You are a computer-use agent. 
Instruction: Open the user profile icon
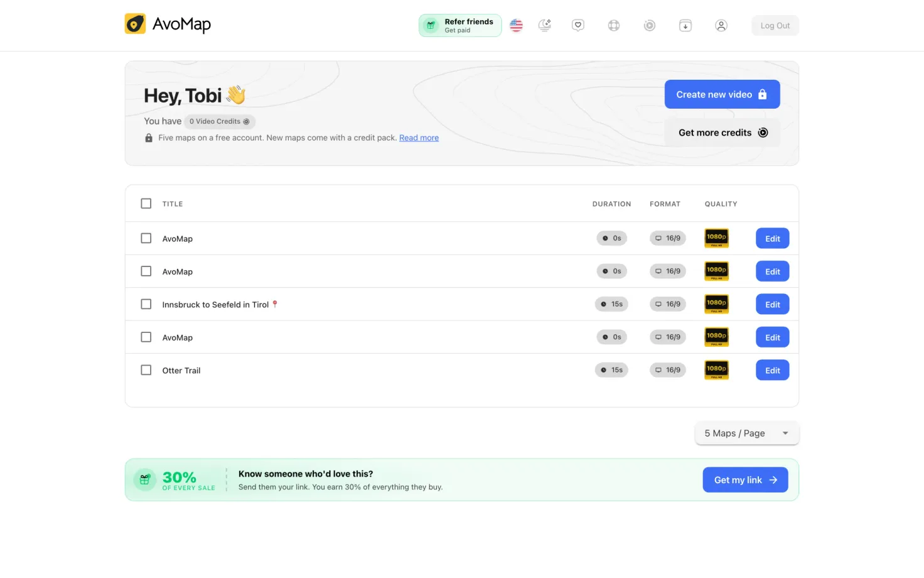721,26
